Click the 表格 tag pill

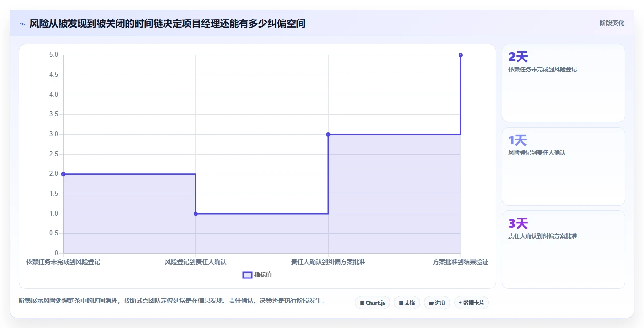407,303
